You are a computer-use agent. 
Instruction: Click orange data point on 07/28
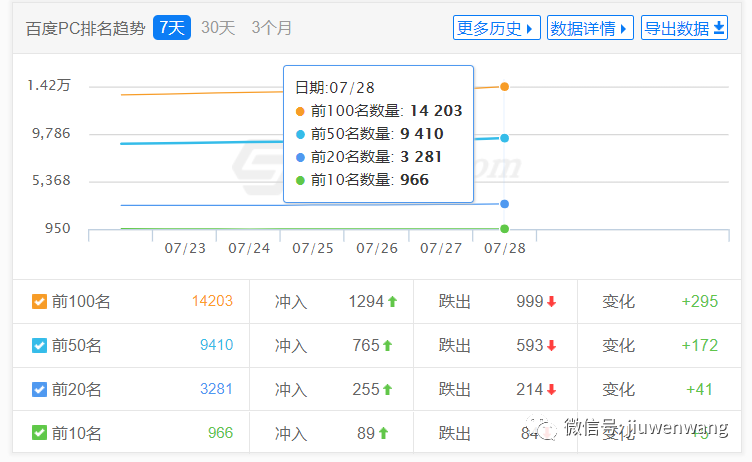click(505, 87)
